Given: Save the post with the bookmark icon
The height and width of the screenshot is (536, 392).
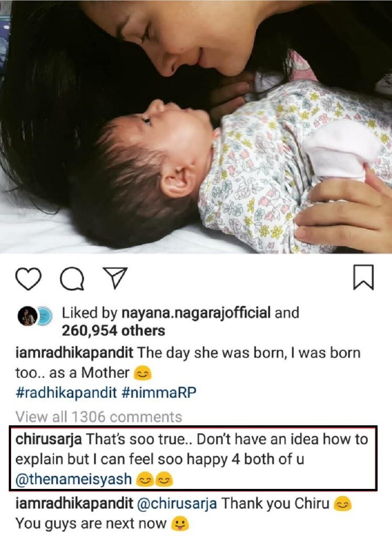Looking at the screenshot, I should point(363,278).
